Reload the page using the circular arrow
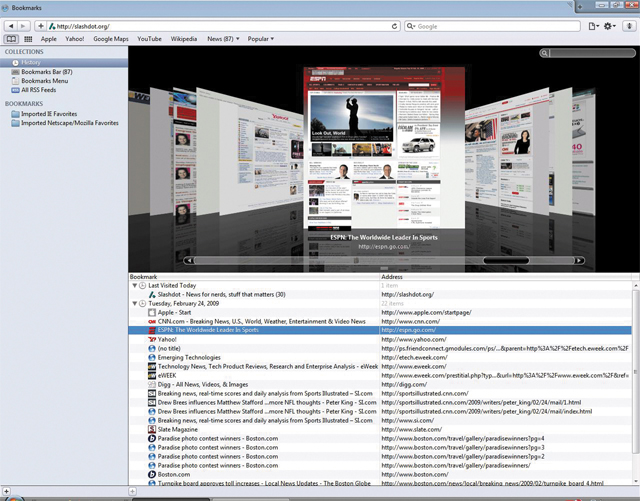 point(394,26)
